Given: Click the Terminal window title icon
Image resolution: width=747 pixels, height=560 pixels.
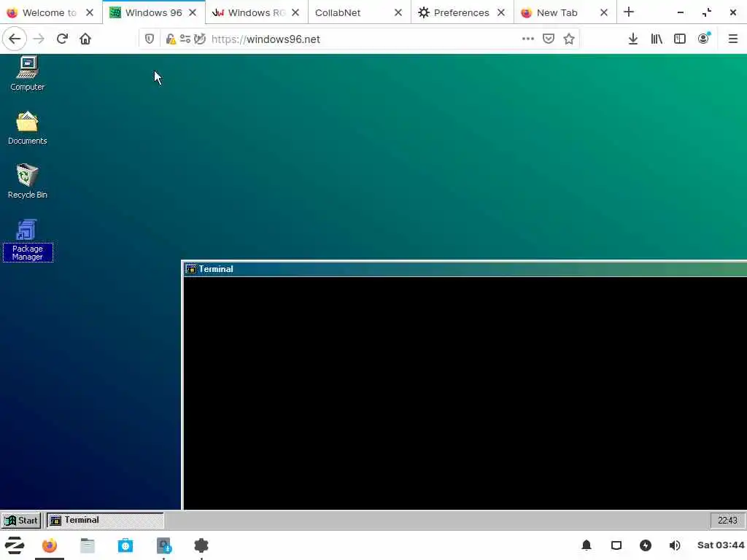Looking at the screenshot, I should 191,269.
